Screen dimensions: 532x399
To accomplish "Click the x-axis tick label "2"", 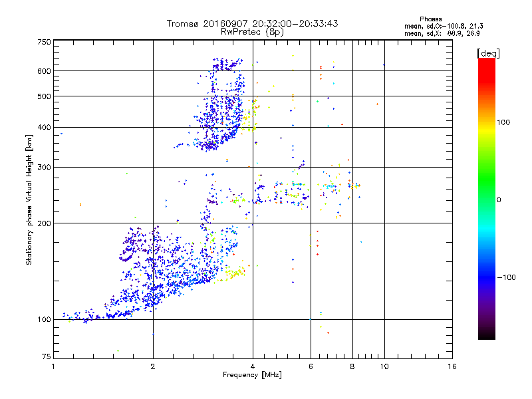I will (153, 366).
